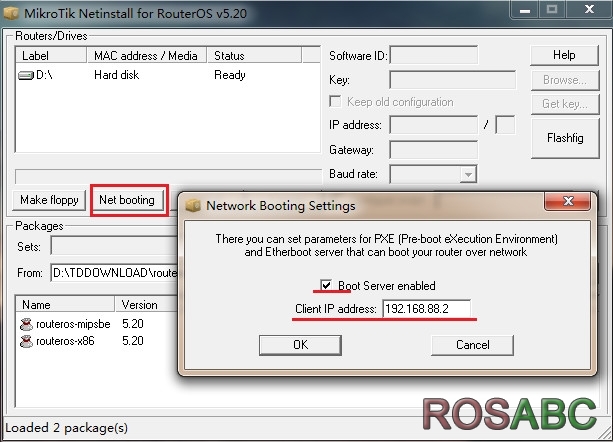Click the Flashfig button

coord(565,138)
